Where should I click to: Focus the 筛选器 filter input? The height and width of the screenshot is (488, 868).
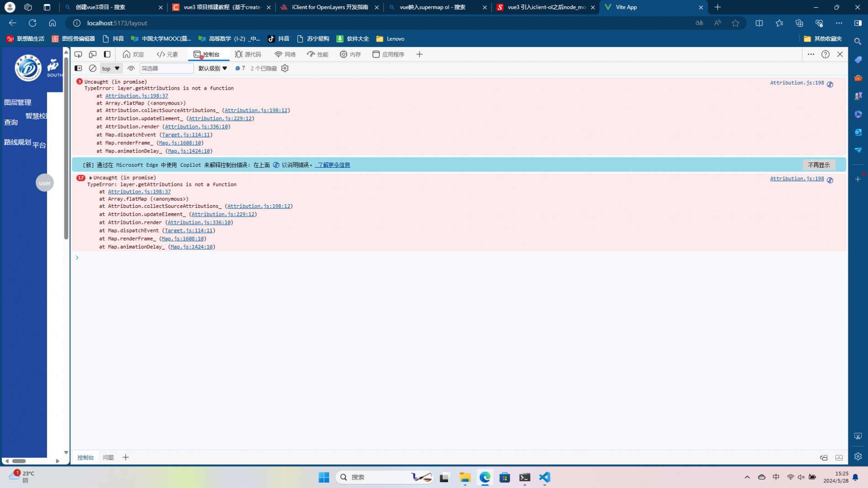coord(166,68)
